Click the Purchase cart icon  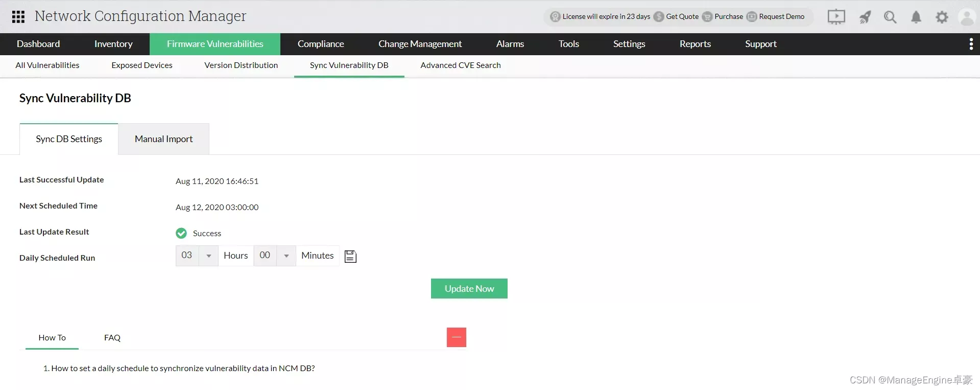click(707, 17)
